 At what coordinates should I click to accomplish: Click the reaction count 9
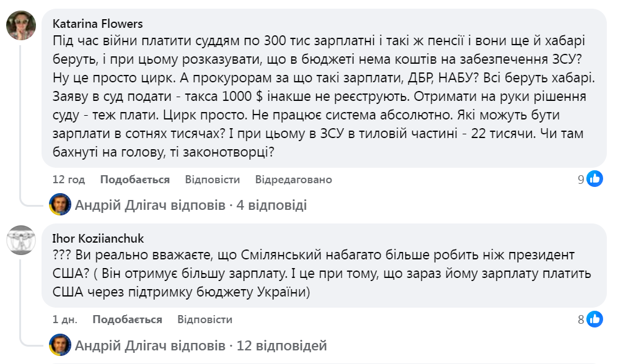click(581, 180)
